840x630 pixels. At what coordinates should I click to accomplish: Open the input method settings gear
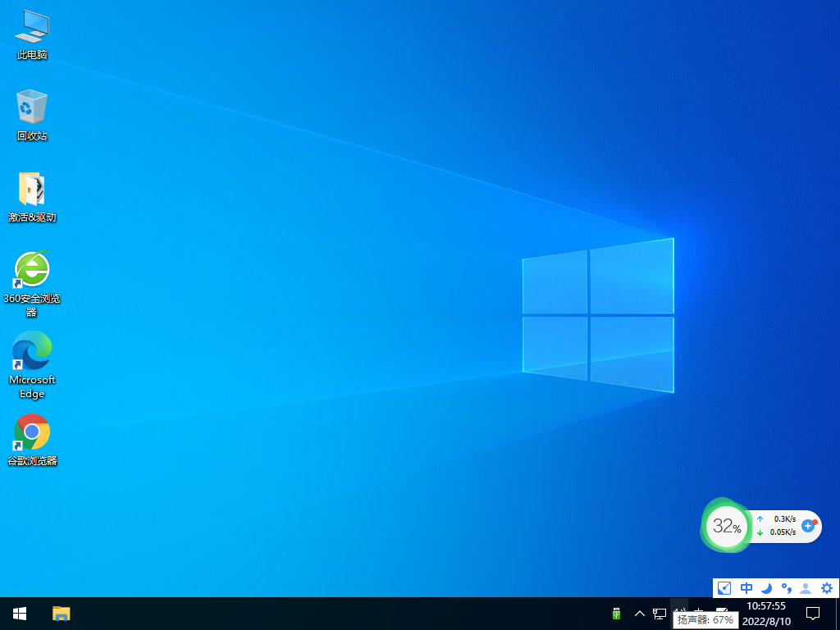click(826, 588)
